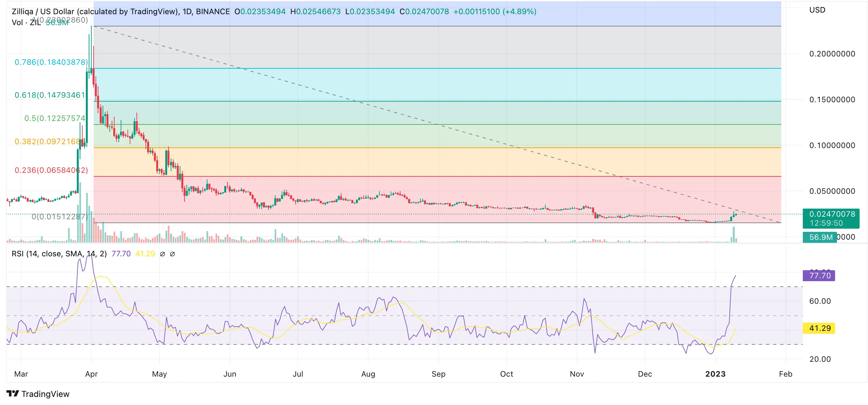This screenshot has width=868, height=405.
Task: Click the 2023 label on the time axis
Action: point(715,374)
